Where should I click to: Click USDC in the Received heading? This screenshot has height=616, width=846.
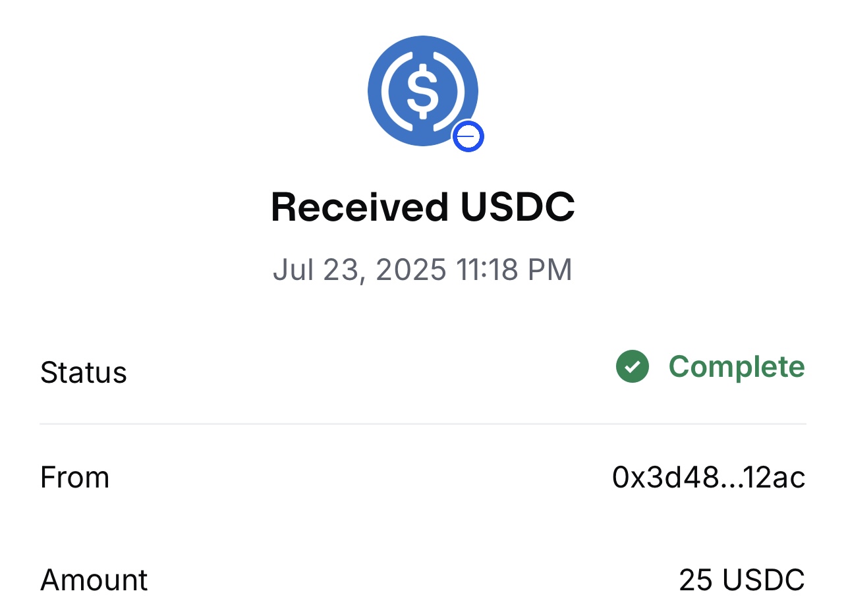click(x=517, y=208)
